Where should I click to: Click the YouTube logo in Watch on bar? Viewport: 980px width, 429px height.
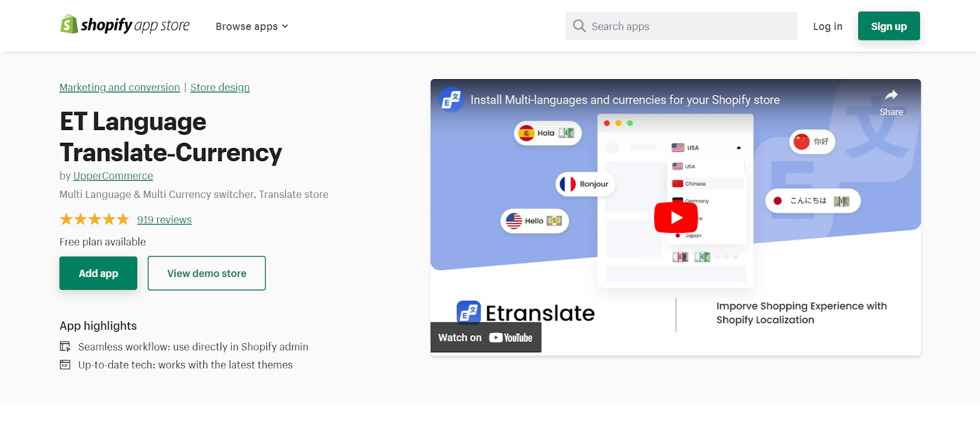point(511,338)
